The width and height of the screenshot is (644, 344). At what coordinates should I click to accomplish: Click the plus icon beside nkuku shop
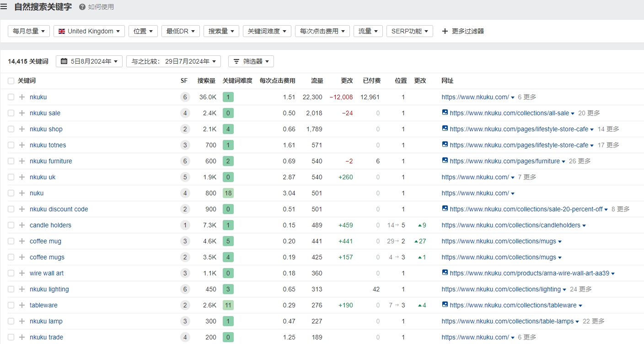(22, 129)
